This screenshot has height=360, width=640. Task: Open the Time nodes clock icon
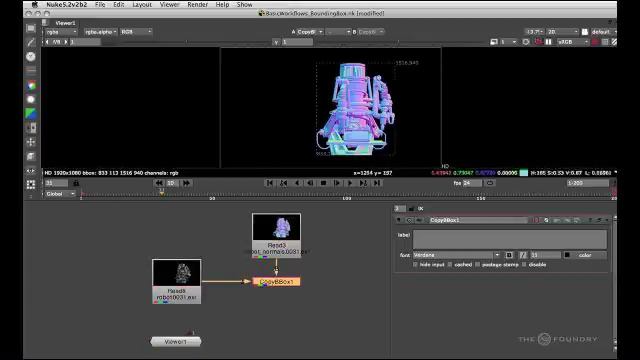(x=31, y=56)
